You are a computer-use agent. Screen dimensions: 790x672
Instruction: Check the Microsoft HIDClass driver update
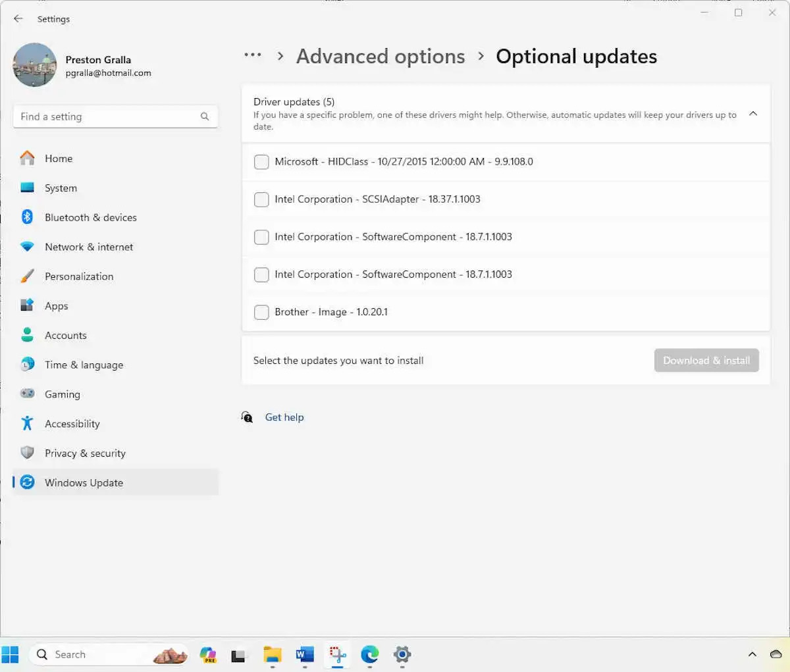pos(261,161)
